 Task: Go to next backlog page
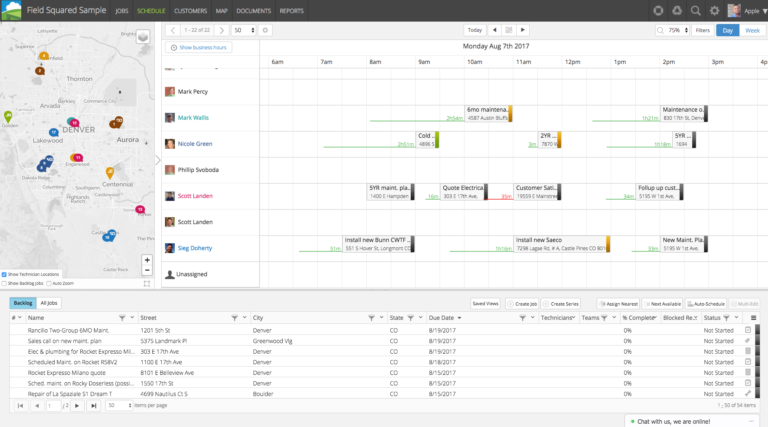pos(77,405)
